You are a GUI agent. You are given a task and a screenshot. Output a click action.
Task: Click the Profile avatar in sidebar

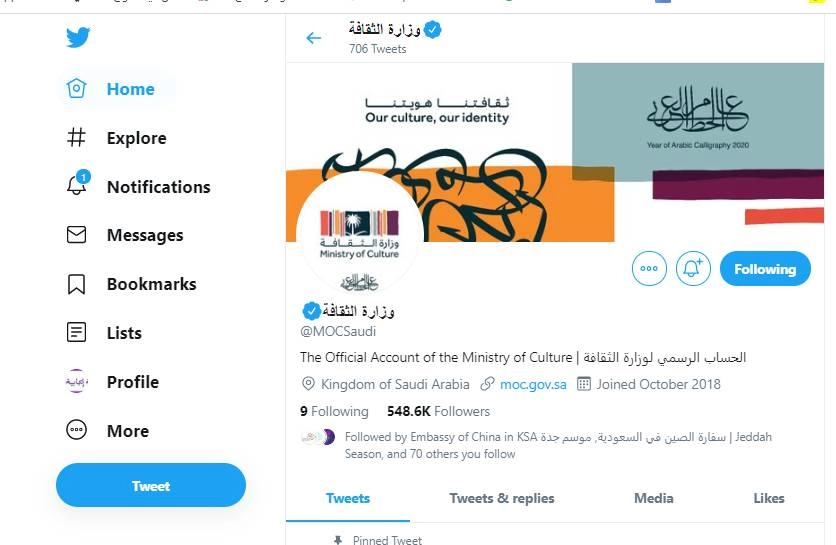coord(77,382)
